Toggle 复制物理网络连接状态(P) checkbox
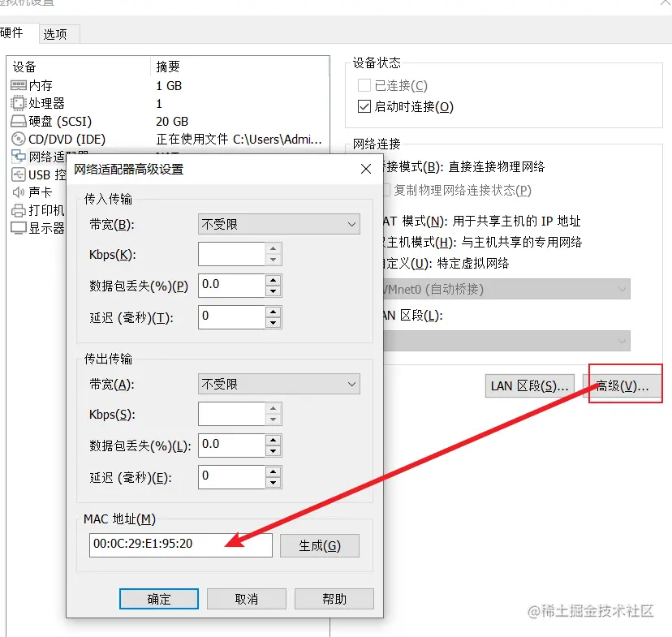 click(386, 190)
